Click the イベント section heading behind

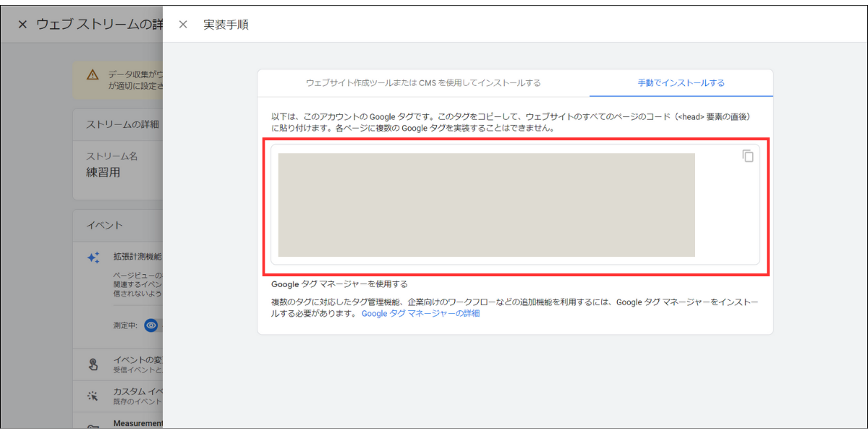(105, 226)
